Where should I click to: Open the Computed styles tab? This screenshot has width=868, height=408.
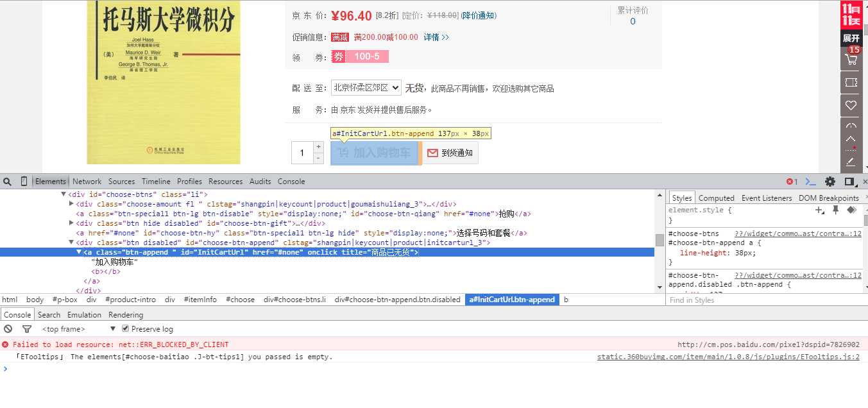tap(716, 198)
